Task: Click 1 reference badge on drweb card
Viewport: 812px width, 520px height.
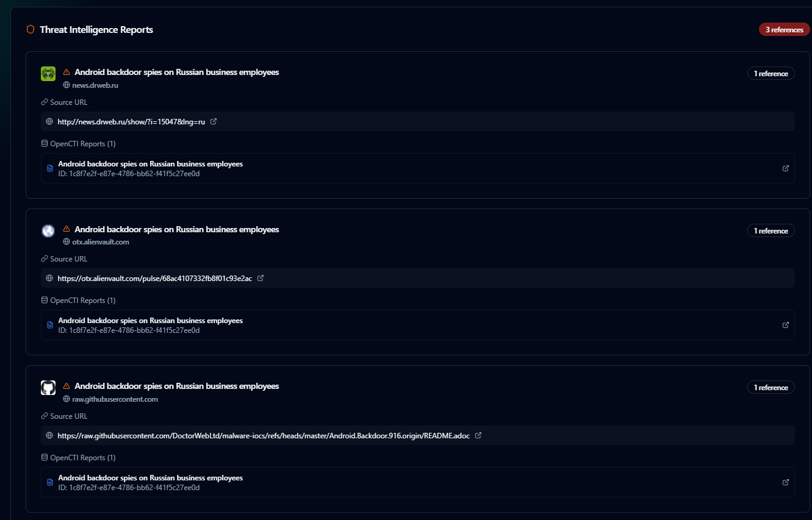Action: [771, 73]
